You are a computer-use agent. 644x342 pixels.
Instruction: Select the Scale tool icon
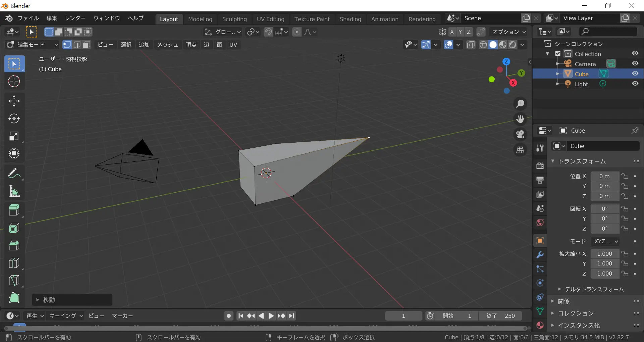14,136
